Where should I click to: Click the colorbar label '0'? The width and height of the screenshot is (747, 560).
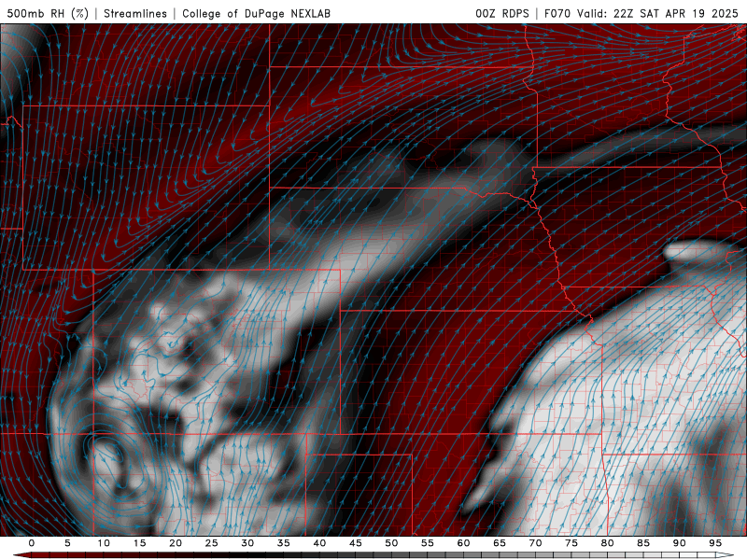32,543
